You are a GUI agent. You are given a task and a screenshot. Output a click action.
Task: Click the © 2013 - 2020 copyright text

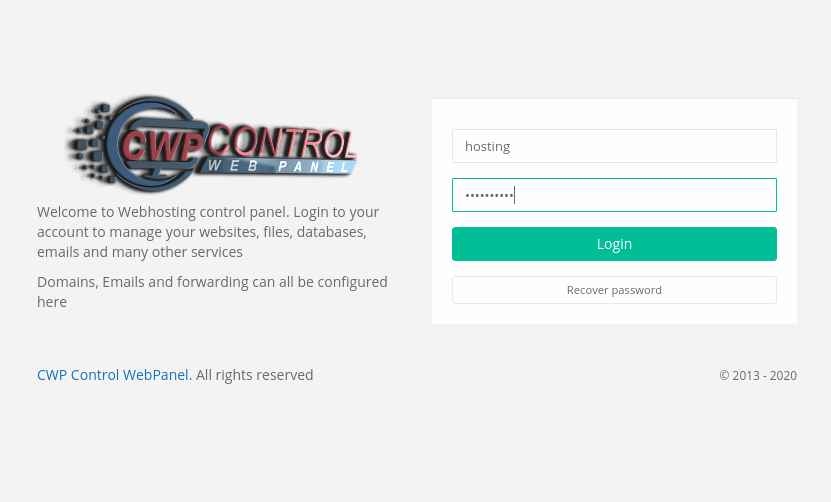click(758, 375)
